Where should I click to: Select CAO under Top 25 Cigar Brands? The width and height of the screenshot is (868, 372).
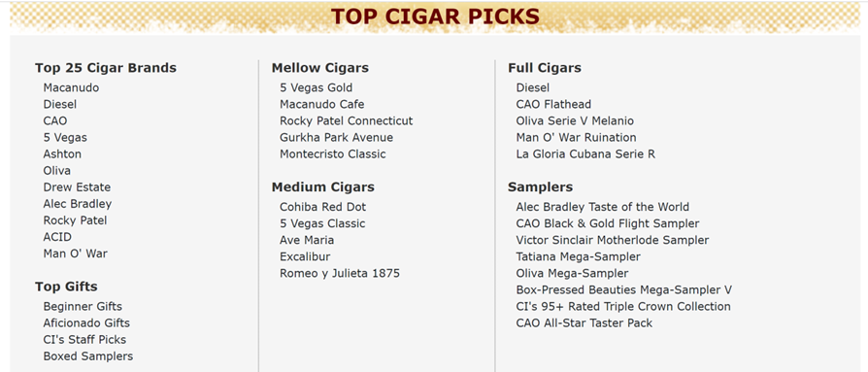pos(54,120)
